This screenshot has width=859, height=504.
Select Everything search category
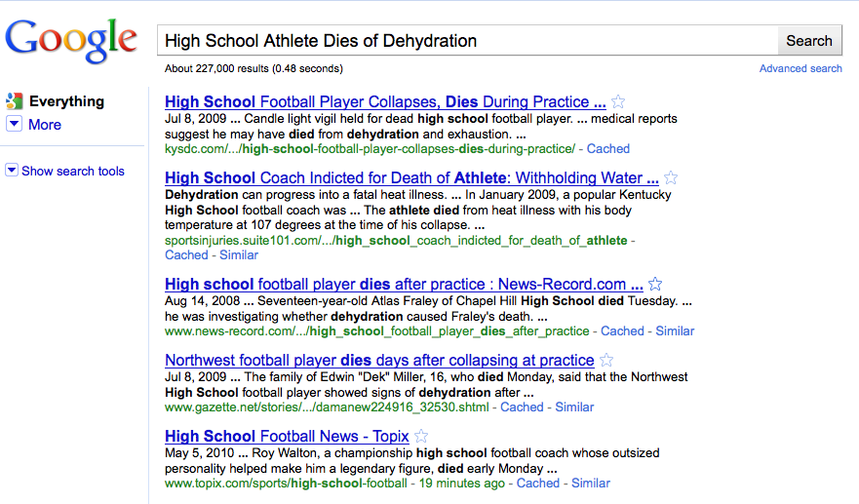coord(66,101)
